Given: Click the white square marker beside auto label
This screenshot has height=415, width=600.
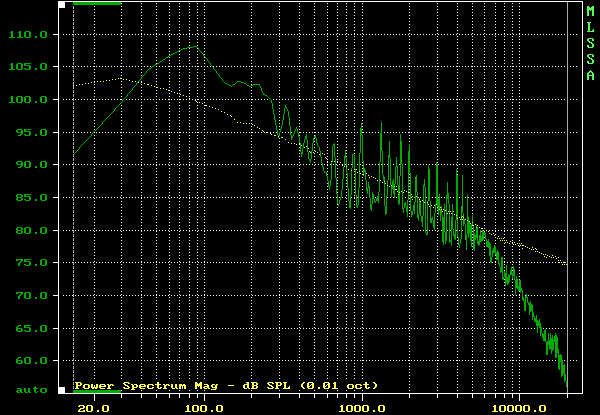Looking at the screenshot, I should [x=62, y=390].
